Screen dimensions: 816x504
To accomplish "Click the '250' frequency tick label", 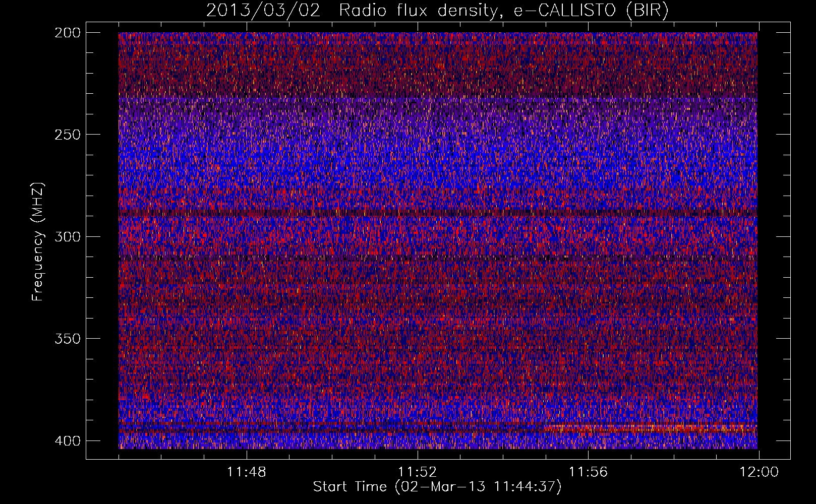I will tap(68, 135).
